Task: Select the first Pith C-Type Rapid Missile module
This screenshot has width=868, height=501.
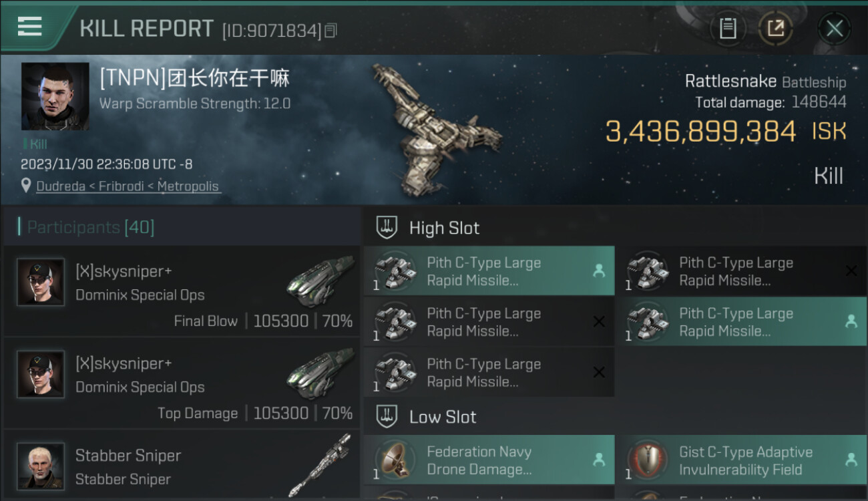Action: pos(489,271)
